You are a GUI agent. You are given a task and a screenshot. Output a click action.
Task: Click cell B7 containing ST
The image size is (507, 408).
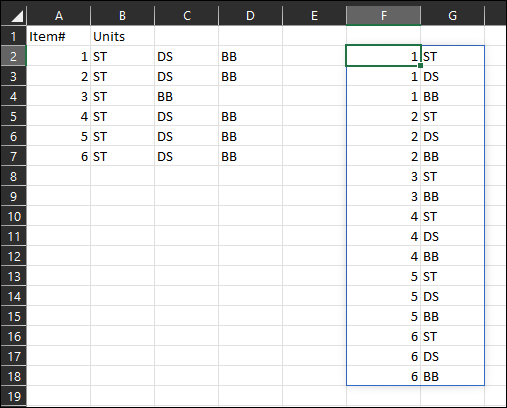(122, 156)
